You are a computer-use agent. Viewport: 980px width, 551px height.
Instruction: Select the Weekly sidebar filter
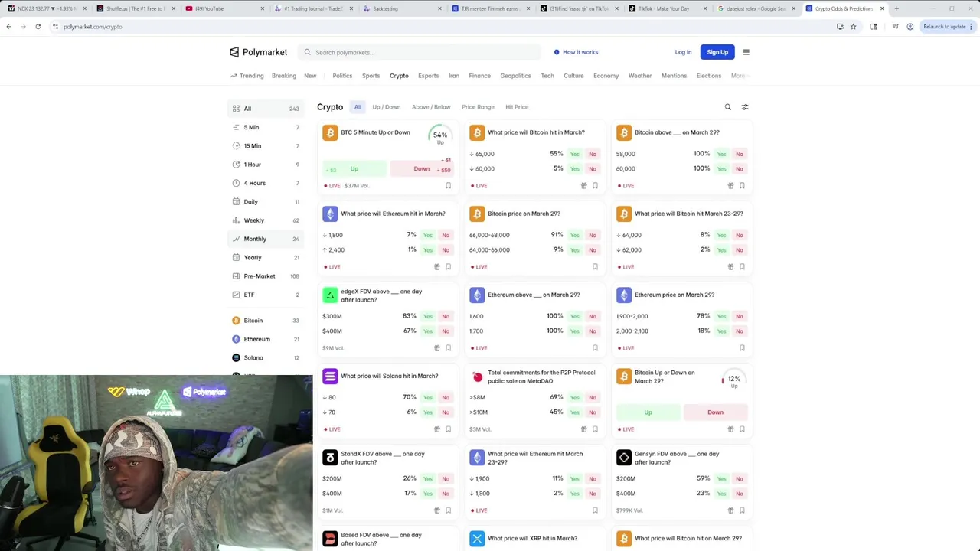click(266, 220)
